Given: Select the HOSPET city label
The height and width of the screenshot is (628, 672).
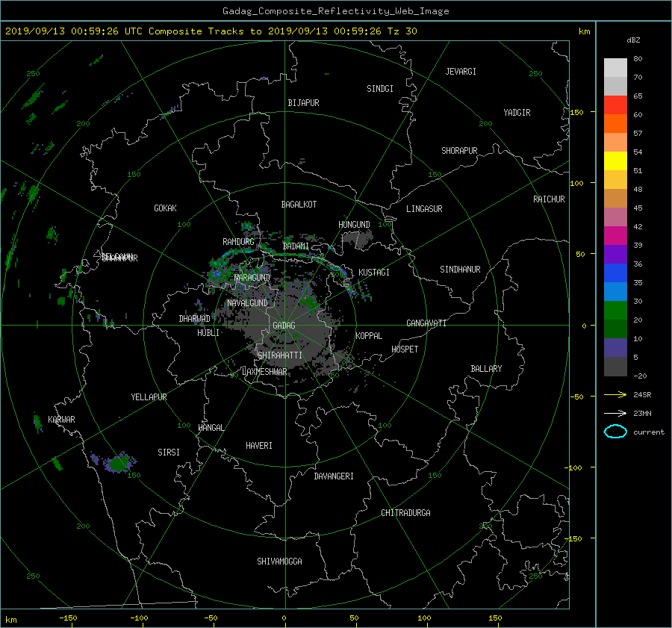Looking at the screenshot, I should (405, 349).
